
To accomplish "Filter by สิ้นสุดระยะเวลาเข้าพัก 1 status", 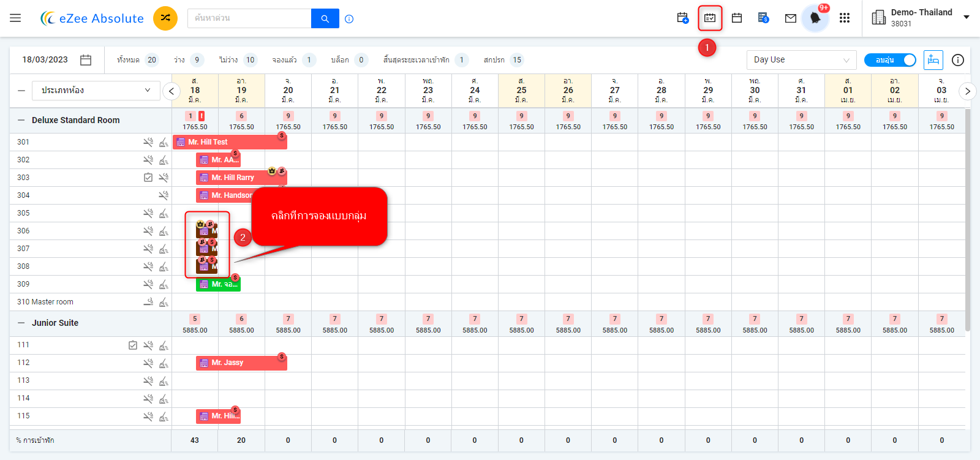I will tap(426, 60).
